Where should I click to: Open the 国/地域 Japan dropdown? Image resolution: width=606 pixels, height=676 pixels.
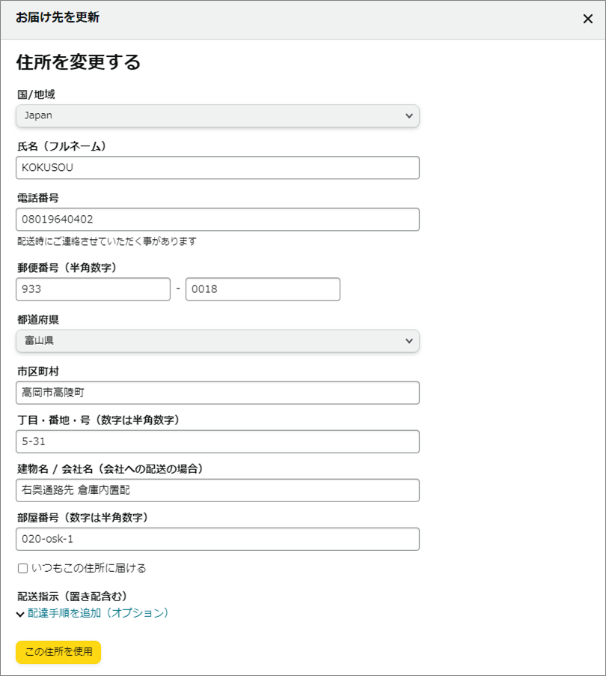coord(217,116)
